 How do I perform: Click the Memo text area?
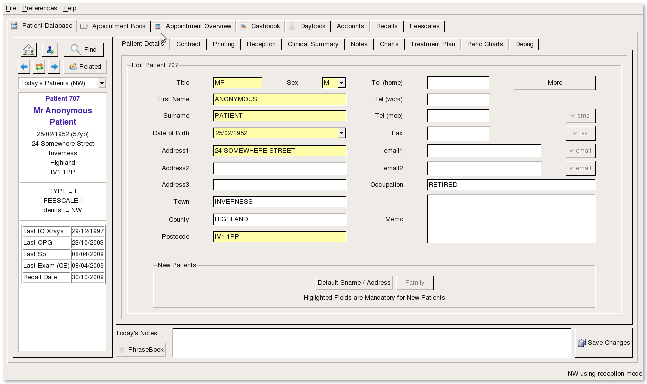pyautogui.click(x=511, y=219)
